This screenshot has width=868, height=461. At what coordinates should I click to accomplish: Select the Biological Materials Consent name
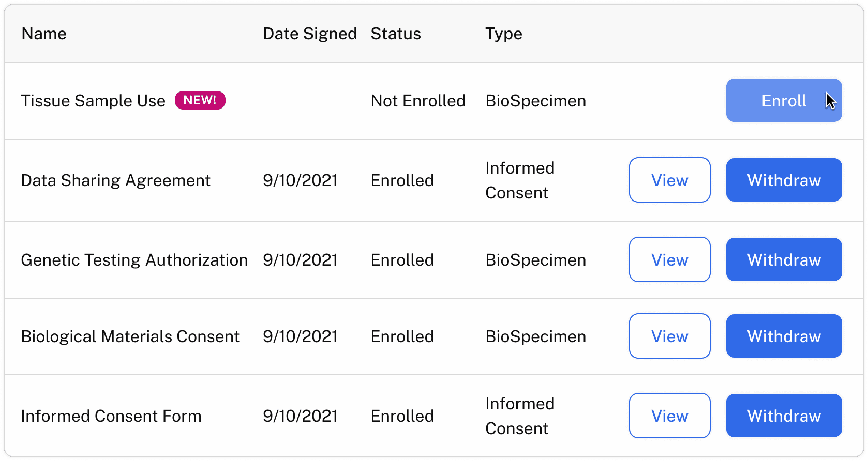(x=130, y=336)
